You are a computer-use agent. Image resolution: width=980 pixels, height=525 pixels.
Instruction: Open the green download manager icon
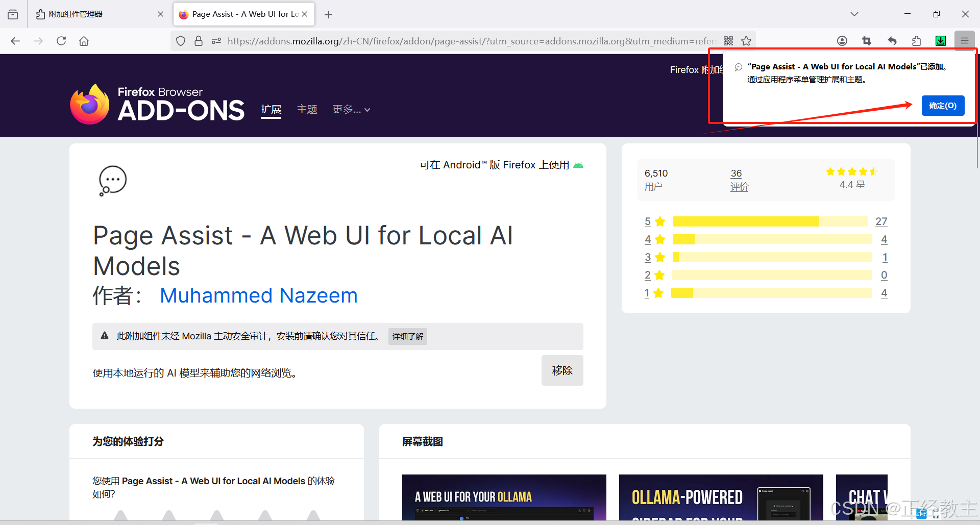[941, 41]
